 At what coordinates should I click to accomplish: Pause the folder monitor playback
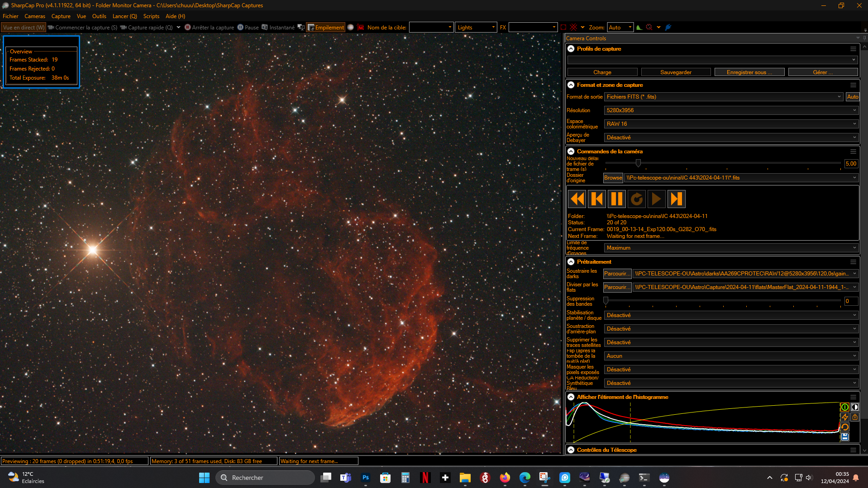[617, 199]
